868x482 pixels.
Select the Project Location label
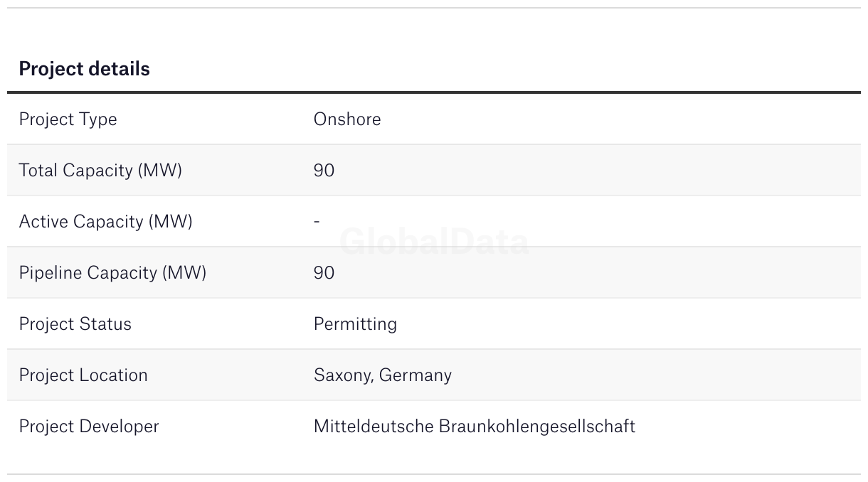83,375
